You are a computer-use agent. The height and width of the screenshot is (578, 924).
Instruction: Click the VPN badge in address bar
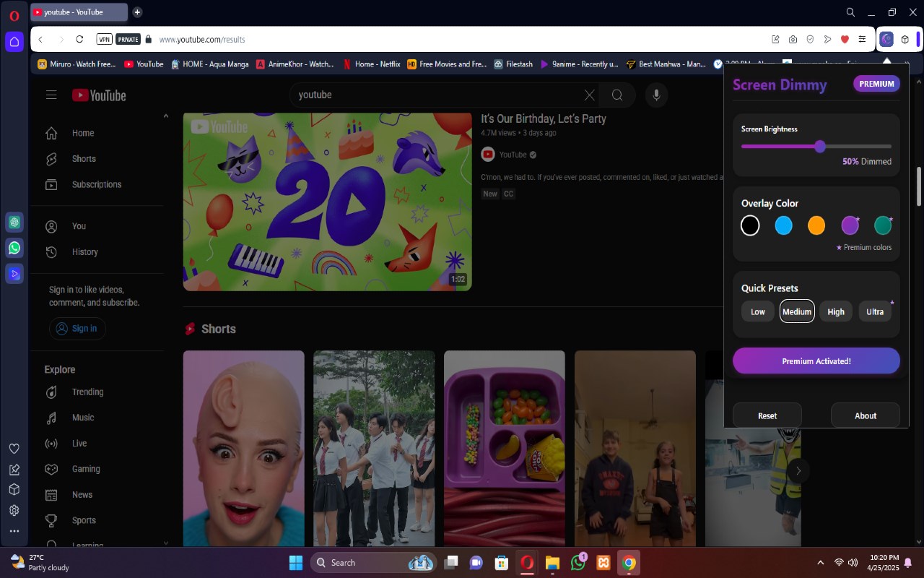click(x=105, y=39)
